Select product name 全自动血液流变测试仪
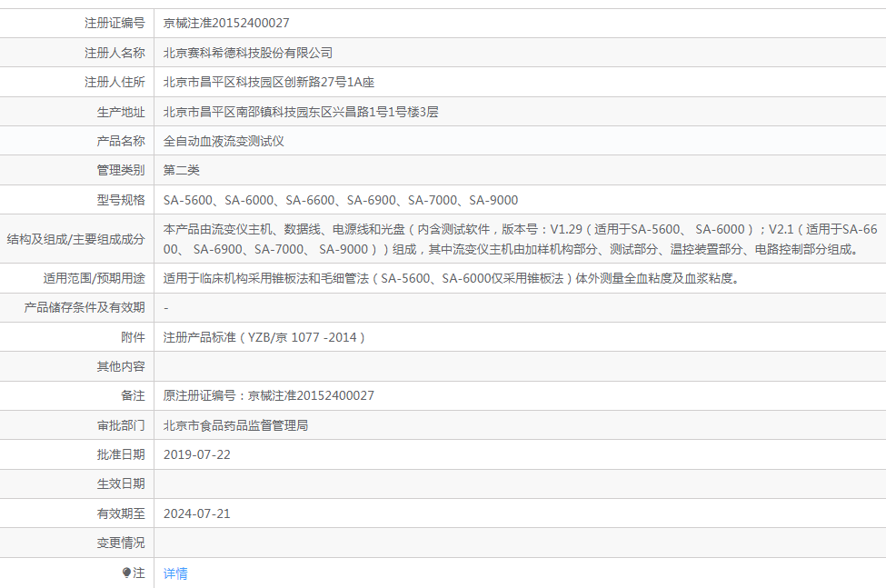886x588 pixels. click(224, 141)
